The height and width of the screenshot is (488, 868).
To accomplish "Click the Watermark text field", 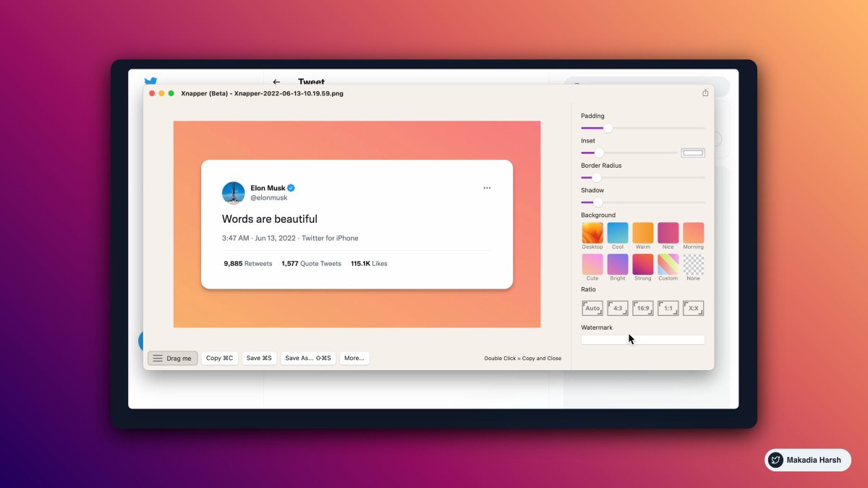I will pyautogui.click(x=642, y=340).
